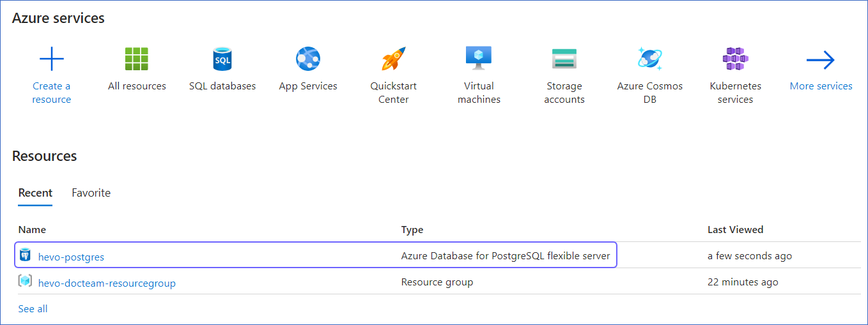This screenshot has height=325, width=868.
Task: Open the All resources grid icon
Action: click(x=137, y=59)
